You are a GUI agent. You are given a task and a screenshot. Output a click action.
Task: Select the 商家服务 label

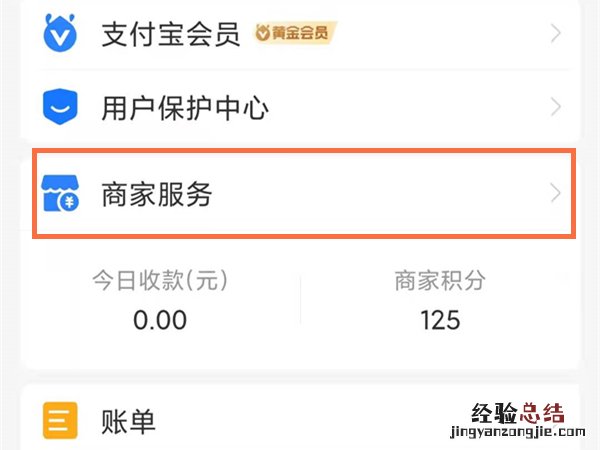pyautogui.click(x=157, y=195)
